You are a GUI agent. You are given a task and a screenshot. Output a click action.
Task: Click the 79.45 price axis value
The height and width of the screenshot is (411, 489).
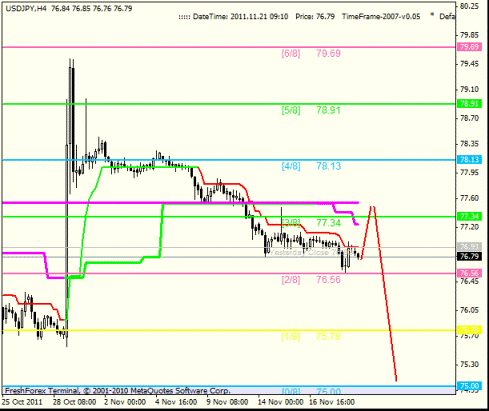(x=469, y=64)
